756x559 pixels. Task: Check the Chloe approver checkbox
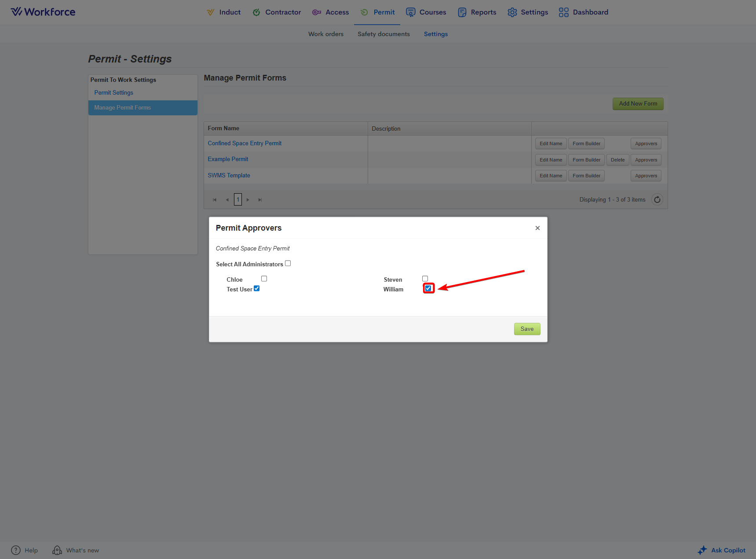[264, 279]
